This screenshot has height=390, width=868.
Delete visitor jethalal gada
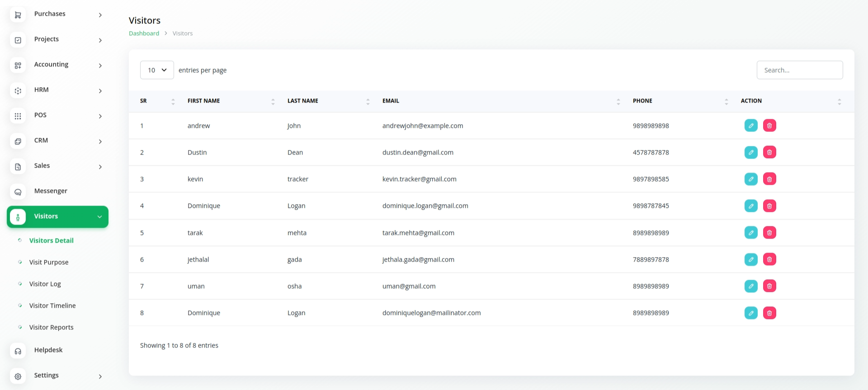click(769, 259)
